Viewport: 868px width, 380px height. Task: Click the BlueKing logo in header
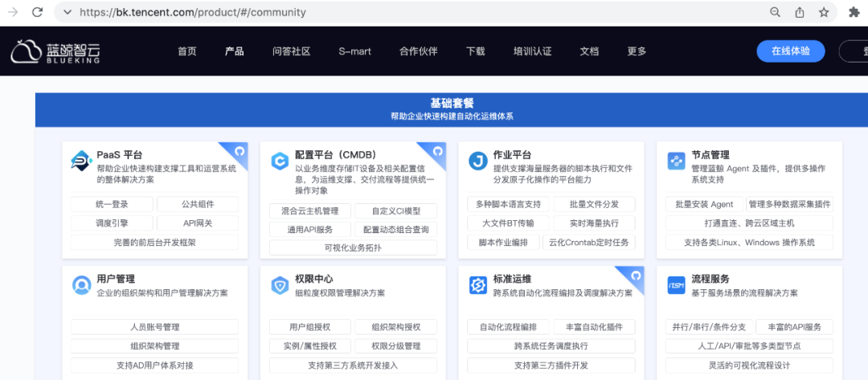55,51
